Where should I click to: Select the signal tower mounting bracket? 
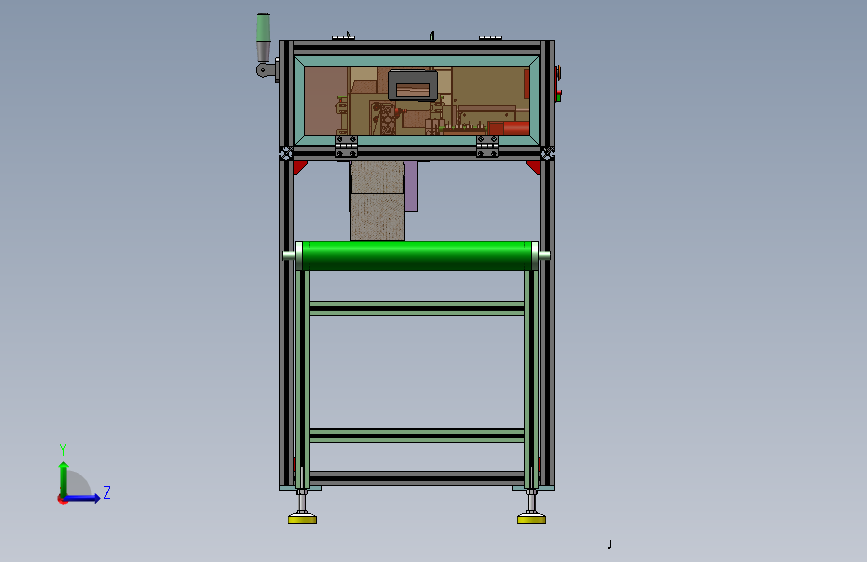coord(267,70)
